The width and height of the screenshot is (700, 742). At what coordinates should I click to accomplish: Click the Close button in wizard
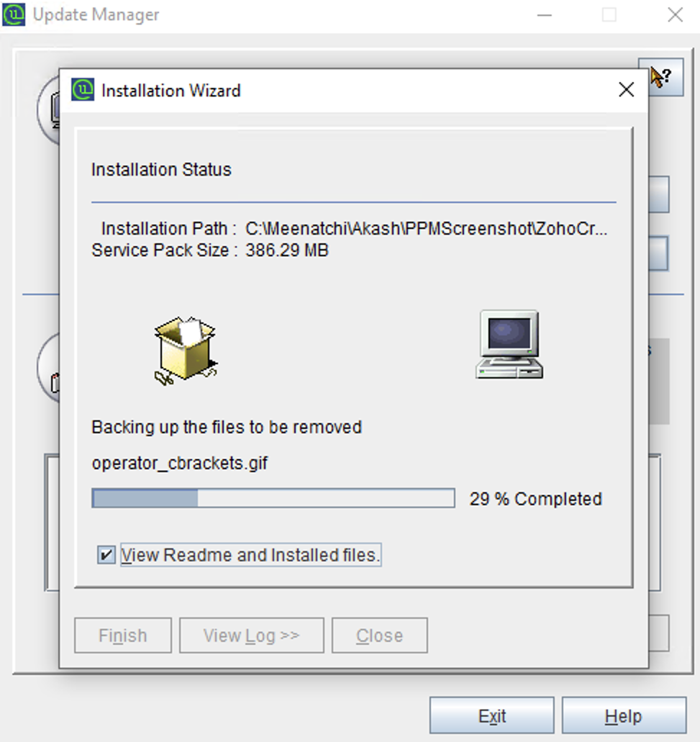380,635
